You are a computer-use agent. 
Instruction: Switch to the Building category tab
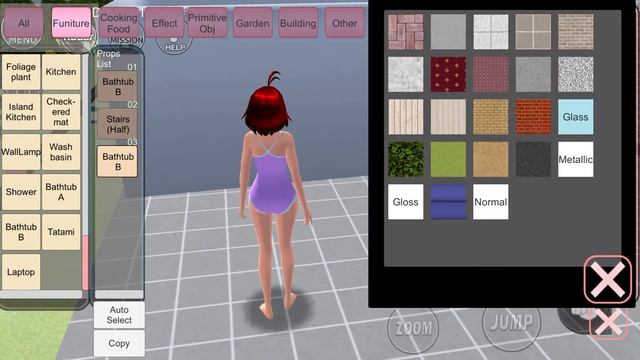pyautogui.click(x=298, y=23)
